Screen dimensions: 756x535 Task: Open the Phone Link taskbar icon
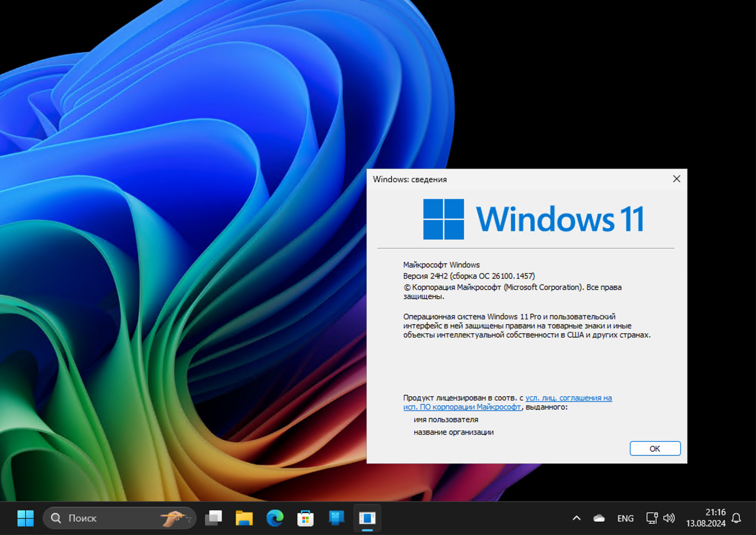tap(336, 518)
